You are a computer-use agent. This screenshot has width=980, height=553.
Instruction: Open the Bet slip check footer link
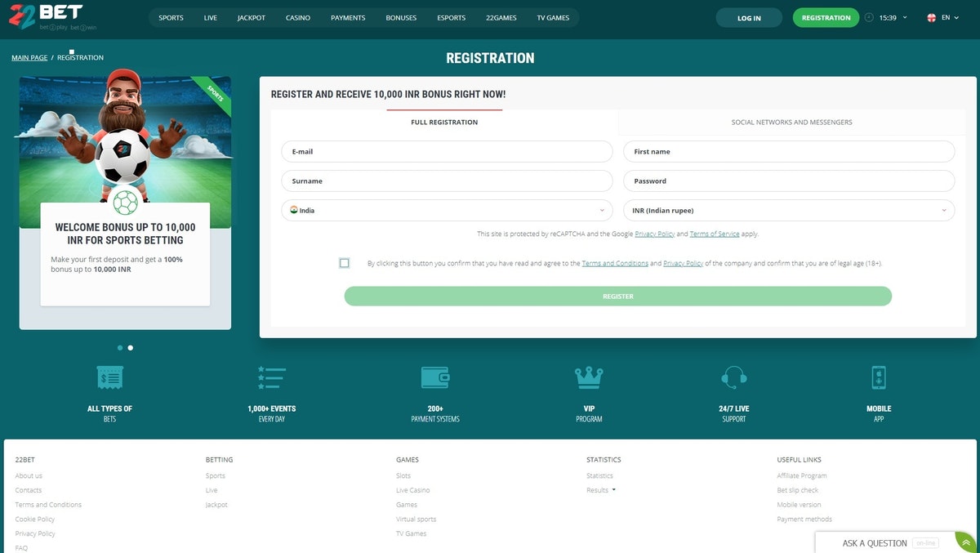(x=798, y=490)
